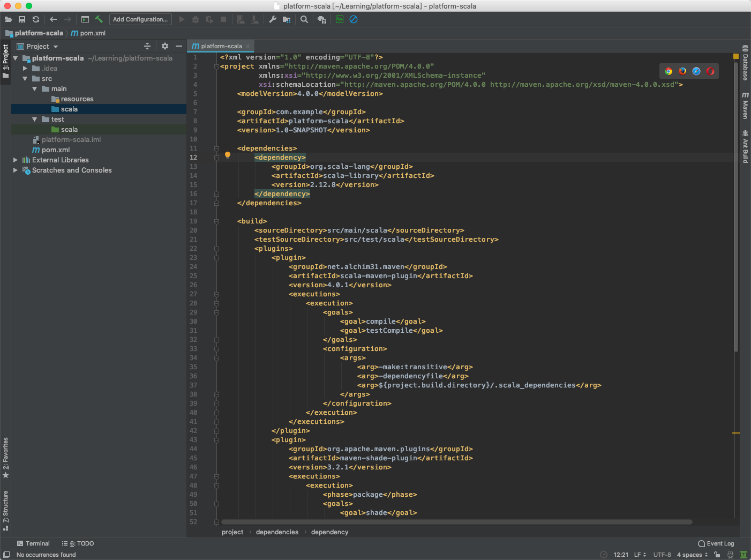Click the Collapse All icon in Project panel

click(x=147, y=46)
